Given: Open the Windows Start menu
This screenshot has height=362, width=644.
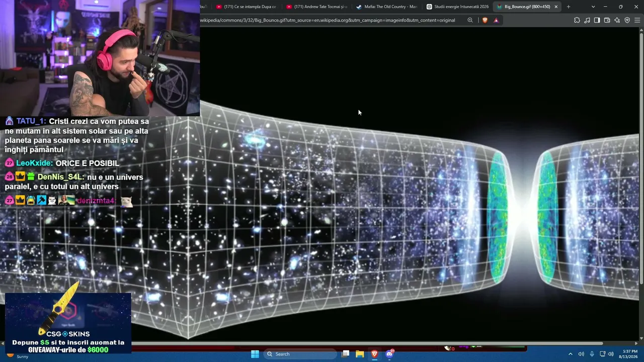Looking at the screenshot, I should 255,354.
